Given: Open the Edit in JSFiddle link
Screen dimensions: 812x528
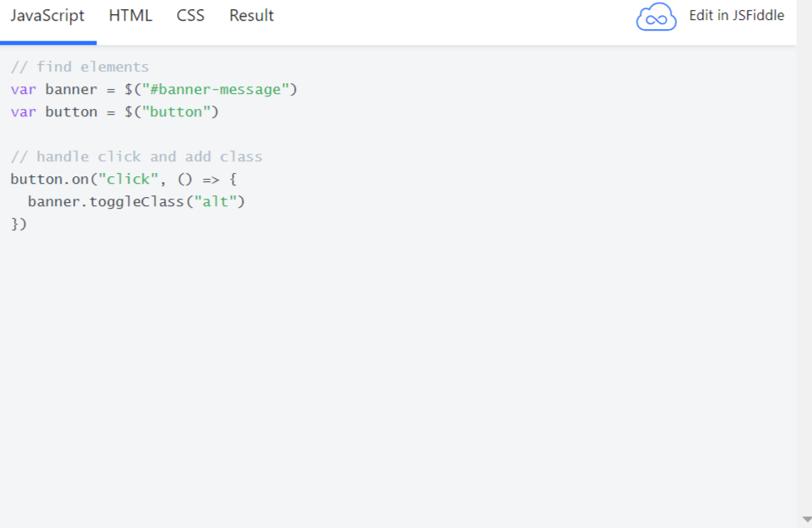Looking at the screenshot, I should point(736,16).
